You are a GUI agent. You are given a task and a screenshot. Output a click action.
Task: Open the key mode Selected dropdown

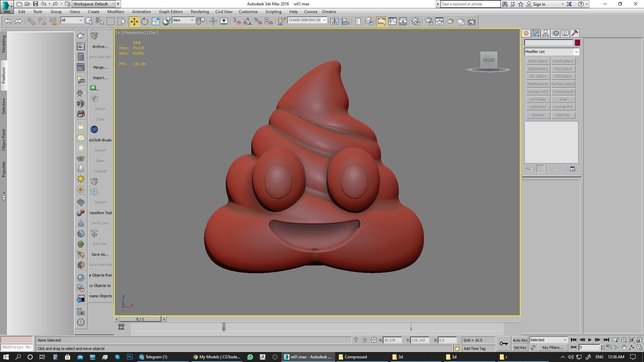click(x=548, y=340)
